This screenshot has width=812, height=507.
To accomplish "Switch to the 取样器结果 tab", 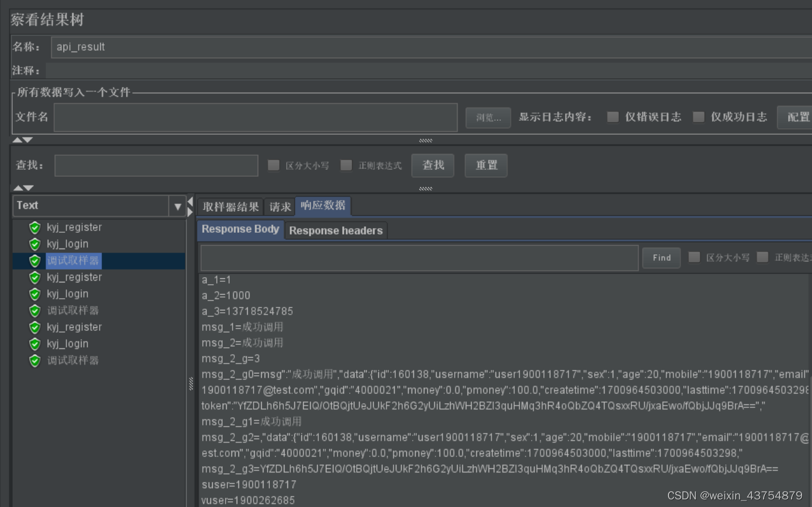I will coord(230,207).
